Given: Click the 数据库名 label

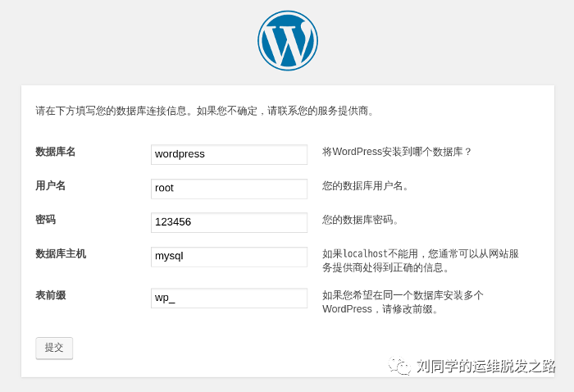Looking at the screenshot, I should pos(55,152).
